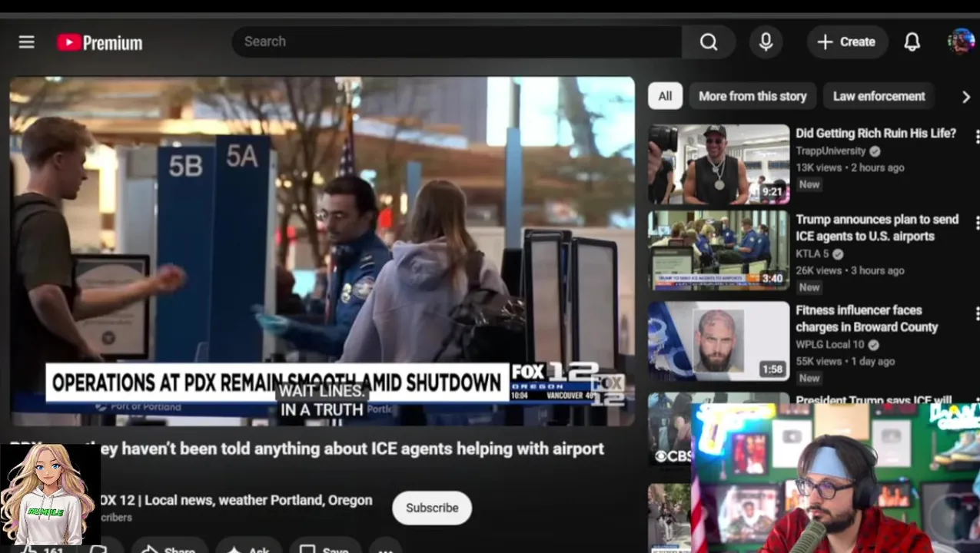
Task: Open the KTLA 5 channel link
Action: coord(812,253)
